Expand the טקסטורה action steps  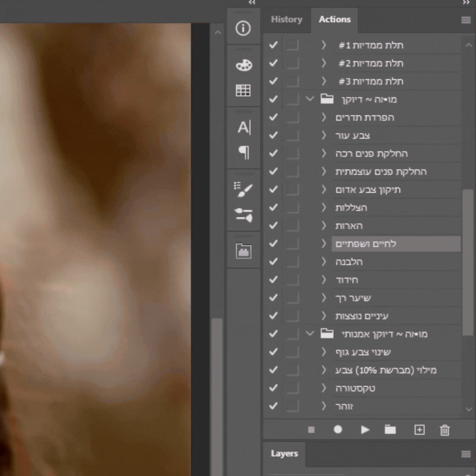click(x=324, y=388)
